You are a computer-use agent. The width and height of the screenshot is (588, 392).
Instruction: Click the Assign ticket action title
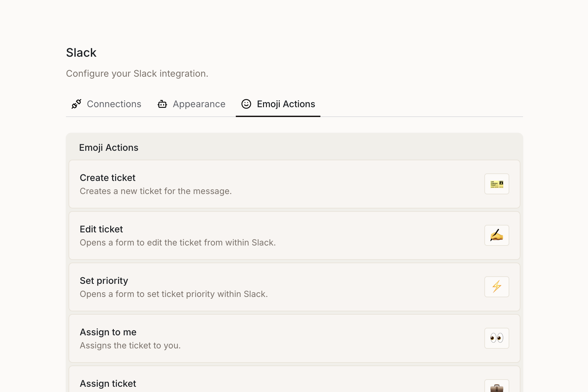108,383
